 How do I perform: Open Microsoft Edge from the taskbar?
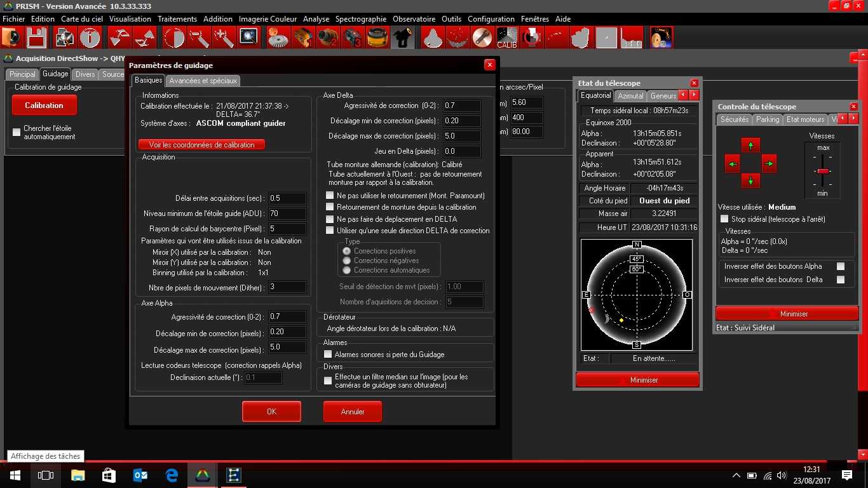click(172, 475)
